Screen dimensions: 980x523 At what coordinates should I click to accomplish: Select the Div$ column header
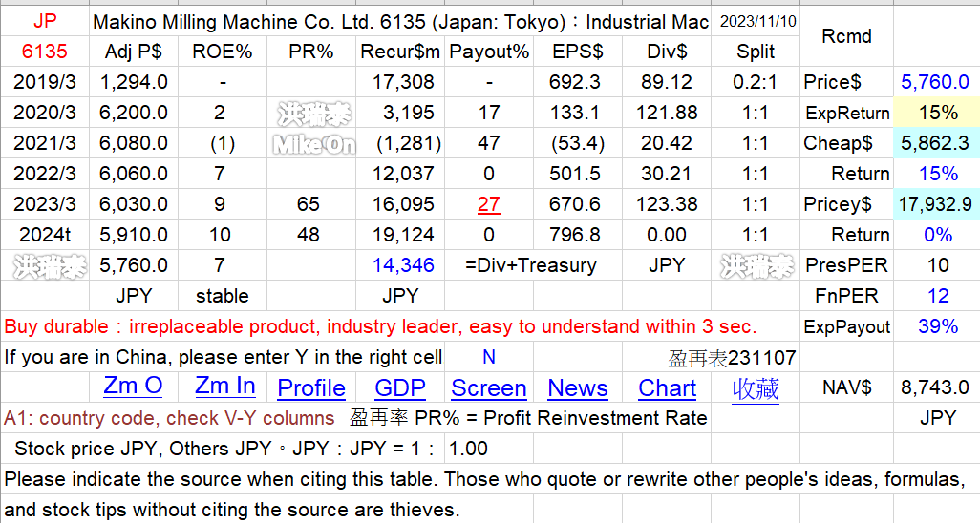[667, 52]
